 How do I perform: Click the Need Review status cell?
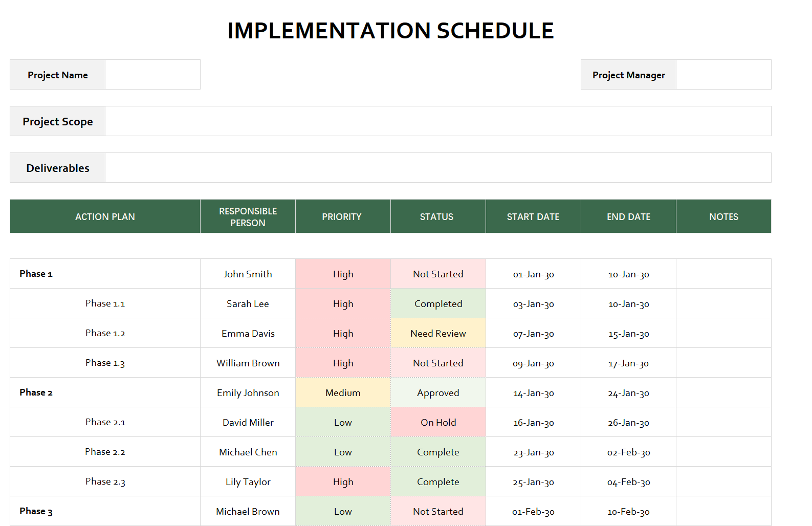[438, 333]
